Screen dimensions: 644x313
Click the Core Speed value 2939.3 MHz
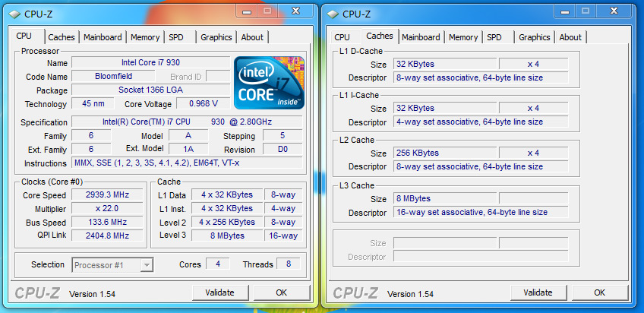tap(108, 194)
